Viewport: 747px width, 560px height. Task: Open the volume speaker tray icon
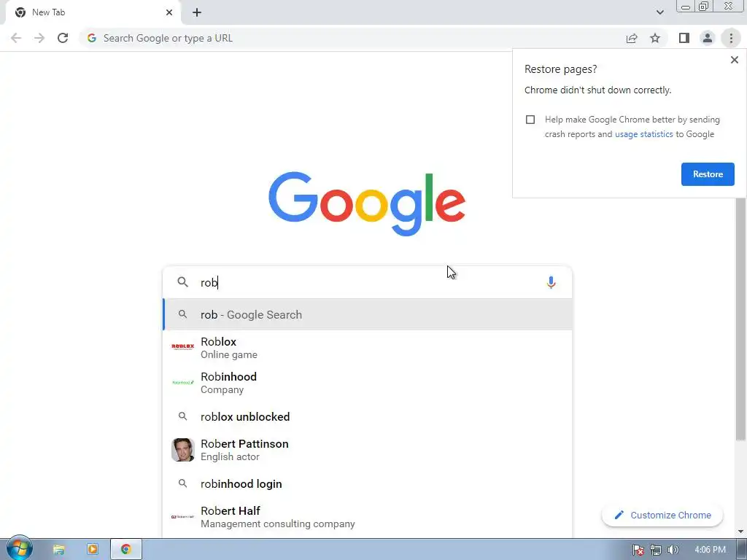point(673,550)
